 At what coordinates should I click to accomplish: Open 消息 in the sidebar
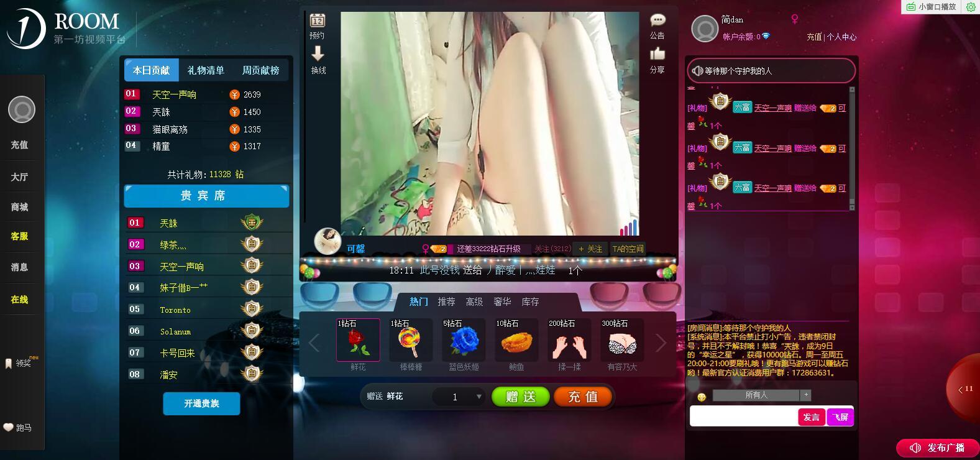click(x=19, y=267)
